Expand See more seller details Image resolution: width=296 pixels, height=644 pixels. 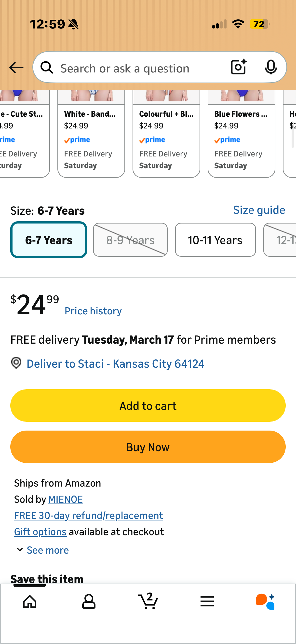[43, 550]
